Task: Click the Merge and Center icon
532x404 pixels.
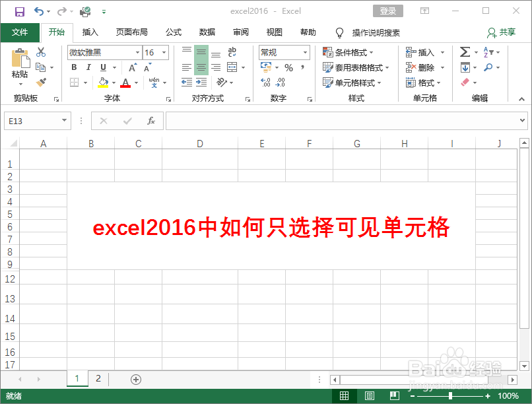Action: 232,67
